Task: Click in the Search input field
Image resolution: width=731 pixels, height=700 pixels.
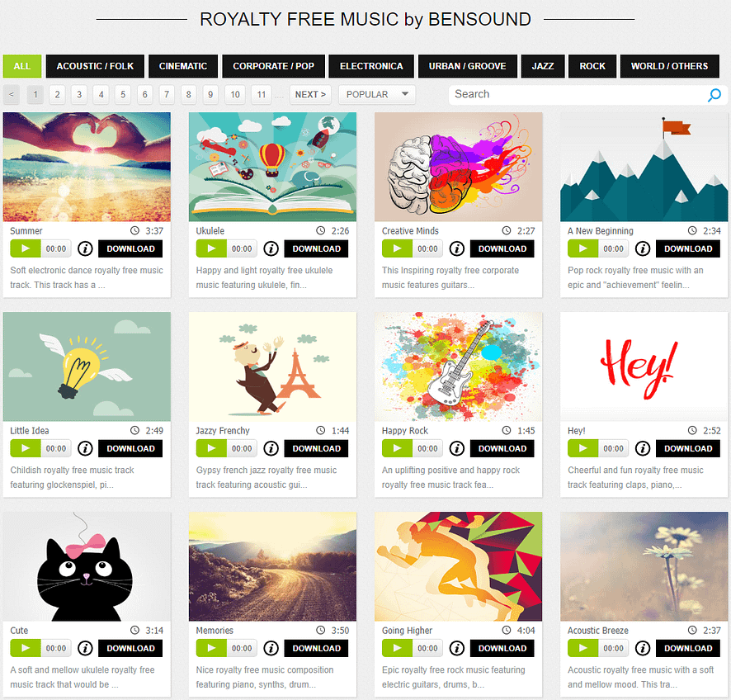Action: [578, 95]
